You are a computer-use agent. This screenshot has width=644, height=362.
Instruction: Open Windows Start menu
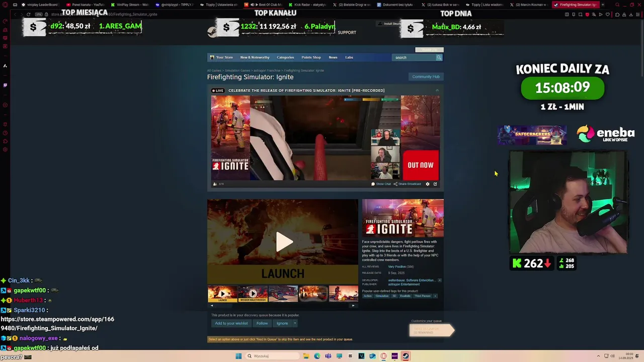point(238,356)
